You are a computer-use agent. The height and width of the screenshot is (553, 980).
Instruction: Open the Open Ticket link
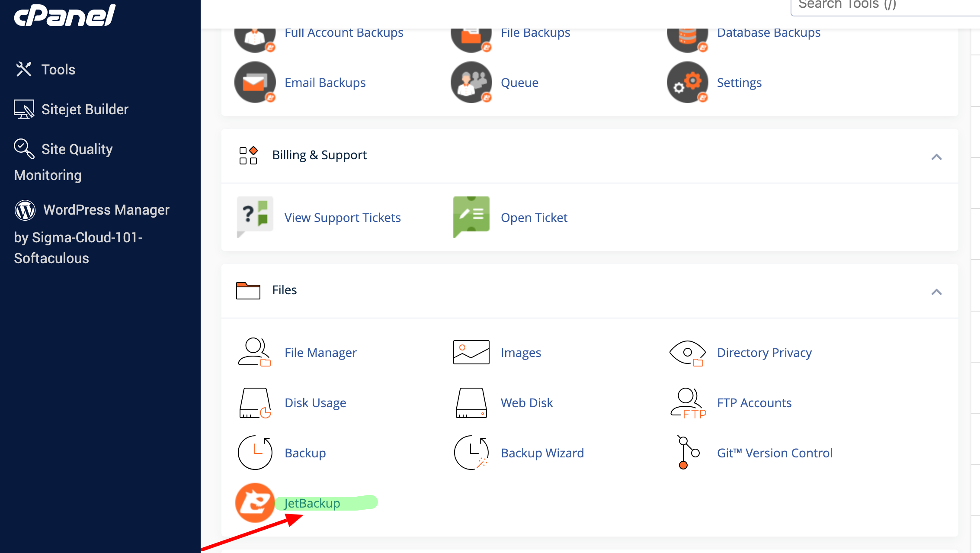(534, 218)
